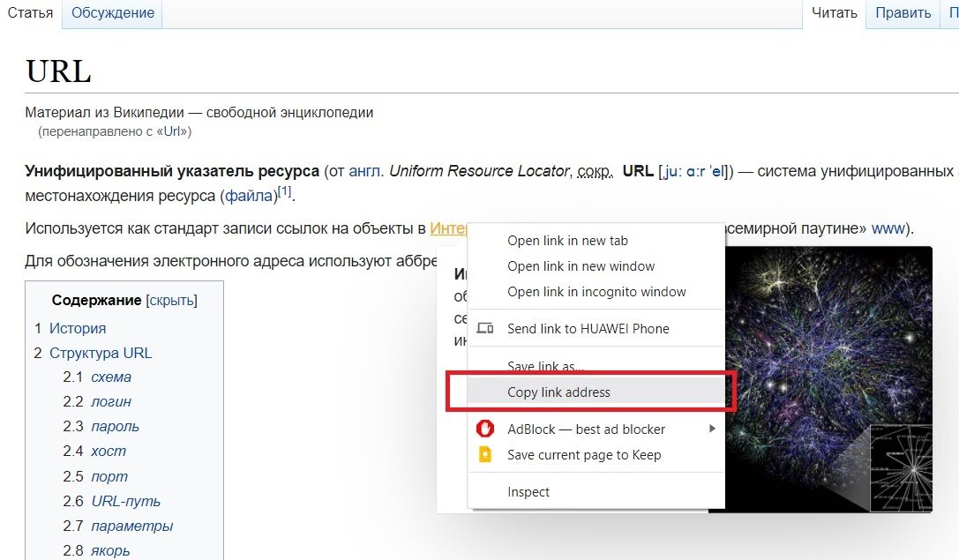959x560 pixels.
Task: Click the page heading URL
Action: (x=58, y=71)
